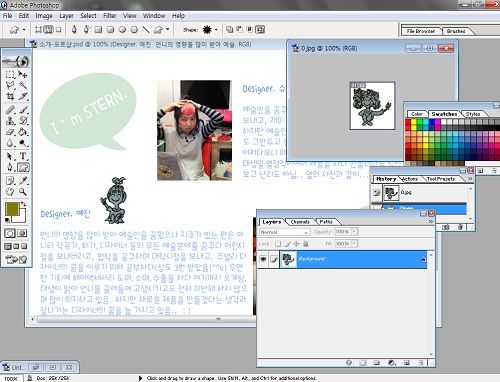Select the Healing Brush tool
The image size is (500, 382).
10,109
